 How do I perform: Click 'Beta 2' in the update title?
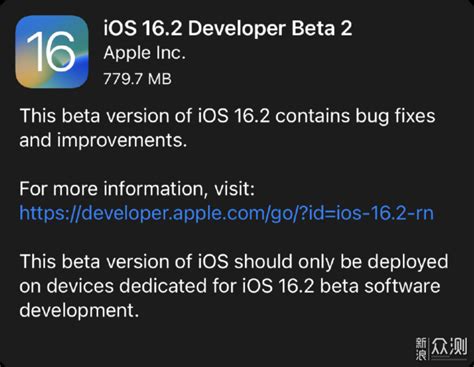322,28
